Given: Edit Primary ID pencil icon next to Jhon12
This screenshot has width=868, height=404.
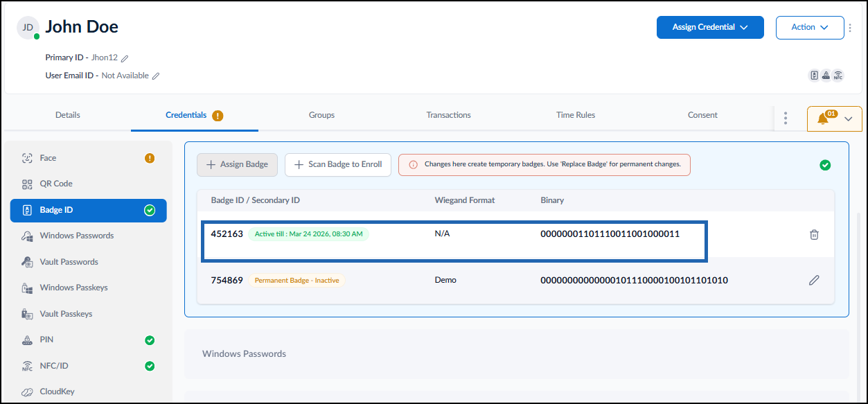Looking at the screenshot, I should tap(125, 58).
